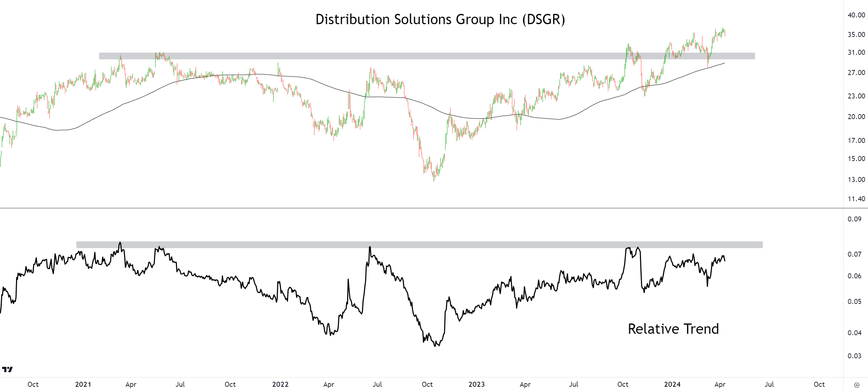The height and width of the screenshot is (391, 868).
Task: Click the Oct label just before 2021
Action: [33, 384]
